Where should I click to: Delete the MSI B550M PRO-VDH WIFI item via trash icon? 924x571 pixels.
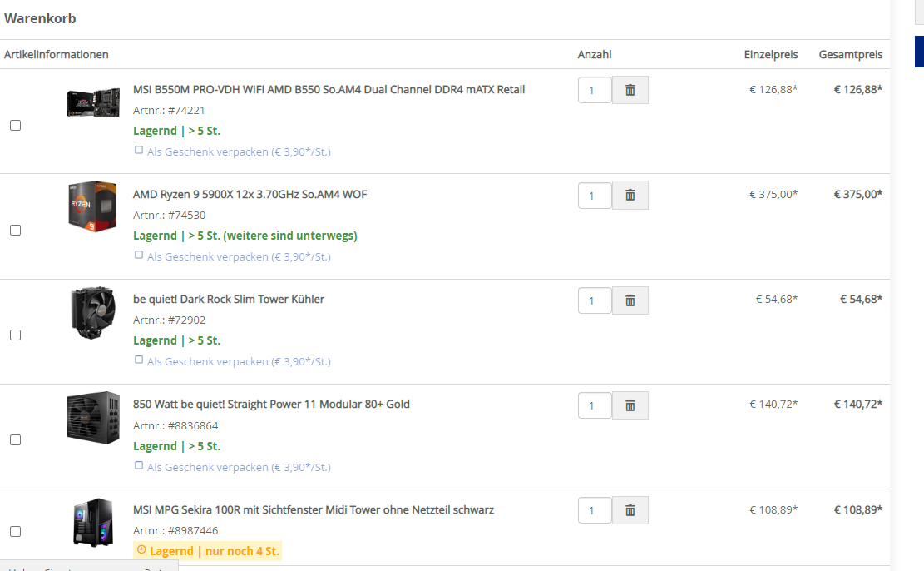point(630,90)
